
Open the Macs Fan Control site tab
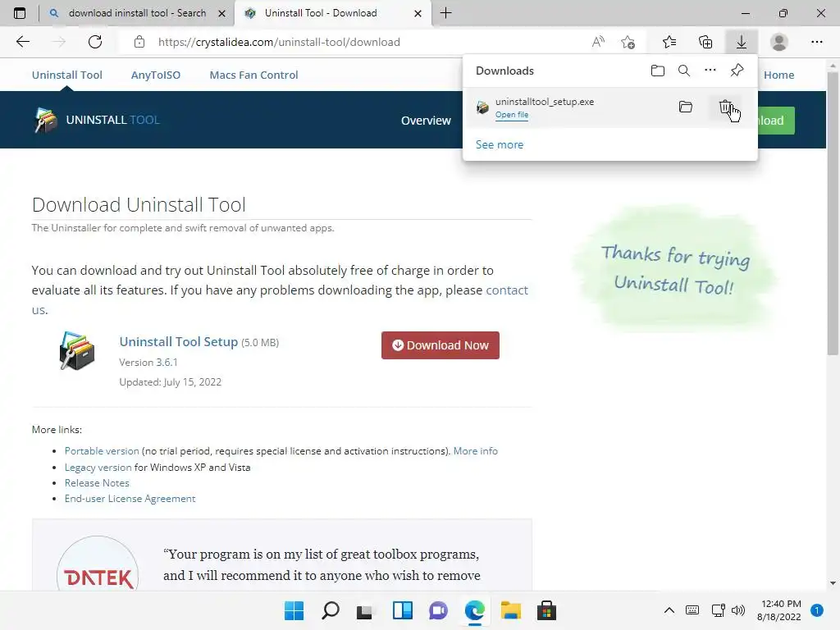click(254, 75)
